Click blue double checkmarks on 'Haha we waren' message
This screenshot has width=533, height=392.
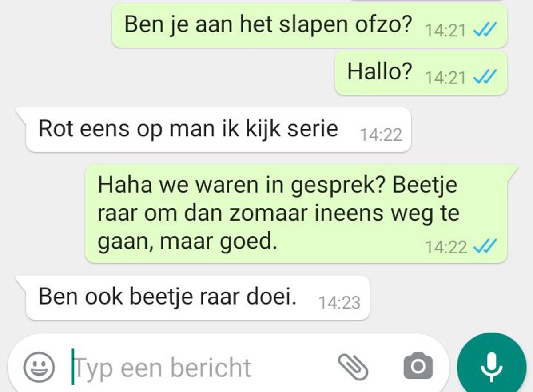click(484, 246)
